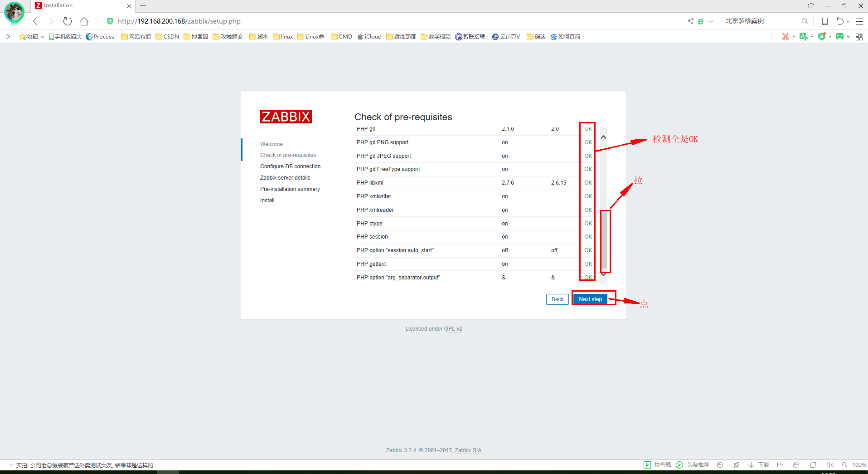The width and height of the screenshot is (868, 474).
Task: Open the 如何查询 bookmark
Action: pos(565,37)
